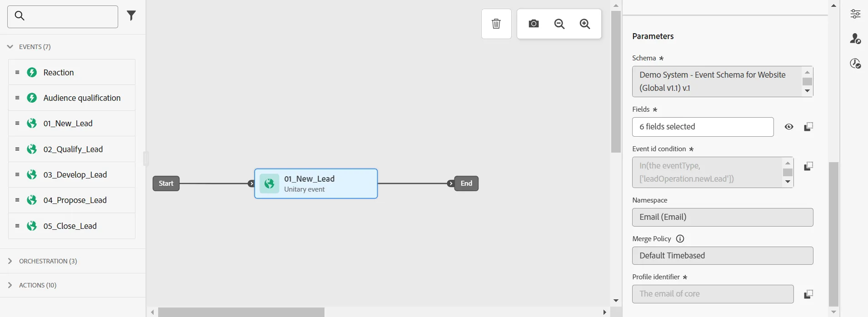Image resolution: width=868 pixels, height=317 pixels.
Task: Open the Fields edit icon
Action: [x=808, y=127]
